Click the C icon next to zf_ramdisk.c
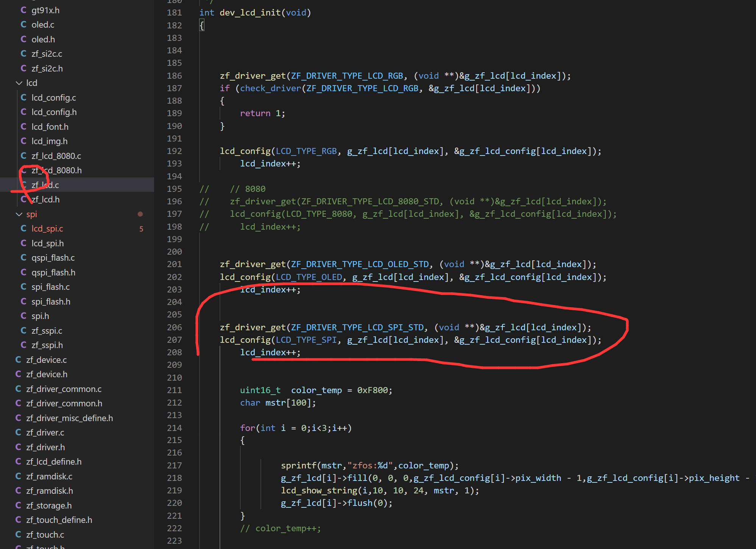Screen dimensions: 756x549 tap(18, 476)
